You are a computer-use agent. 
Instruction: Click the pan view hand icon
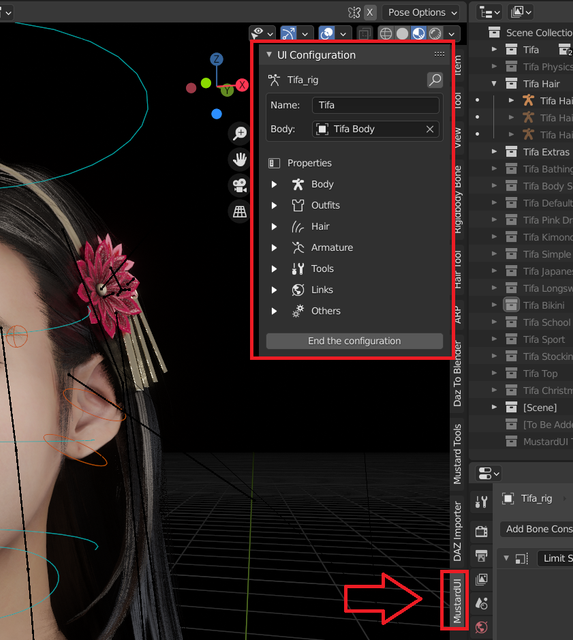pyautogui.click(x=240, y=159)
